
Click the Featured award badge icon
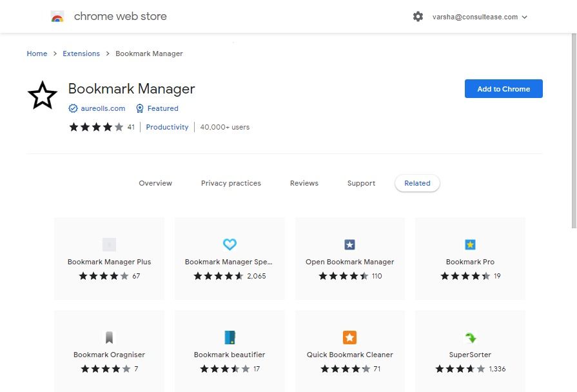click(x=140, y=108)
